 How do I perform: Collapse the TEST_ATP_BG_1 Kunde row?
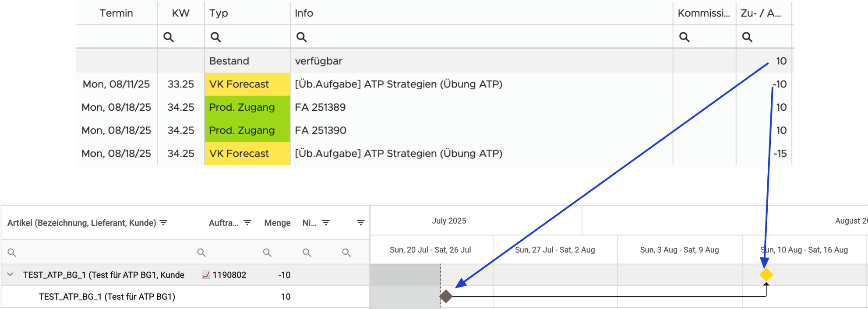pos(10,274)
